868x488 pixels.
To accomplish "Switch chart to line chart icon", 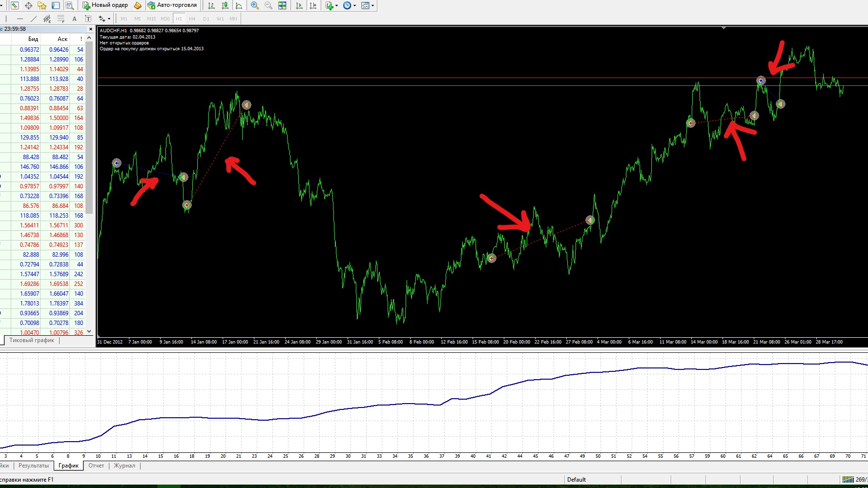I will [239, 5].
